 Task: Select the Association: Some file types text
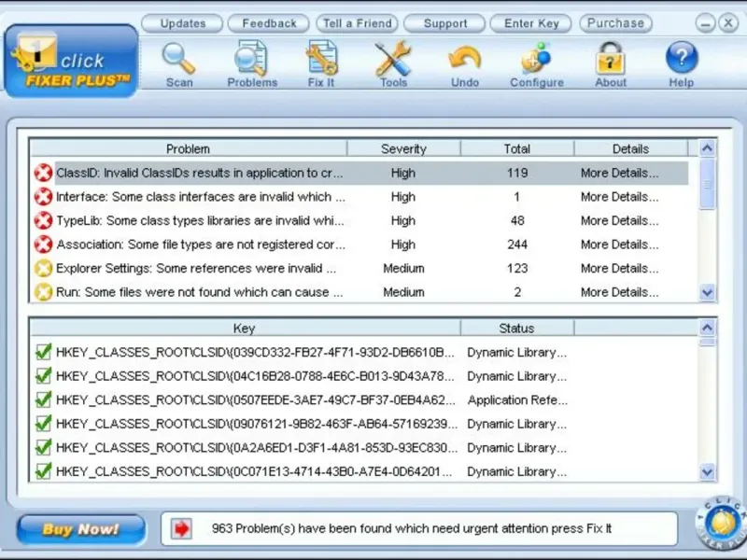click(201, 245)
